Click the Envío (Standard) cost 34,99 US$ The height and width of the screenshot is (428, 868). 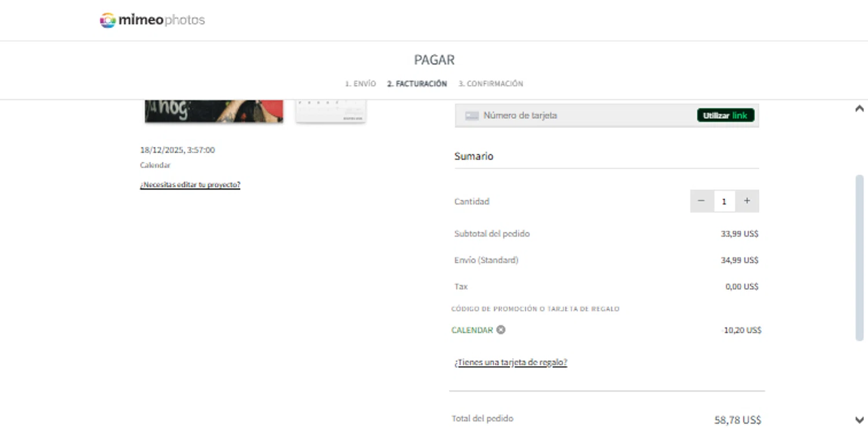click(x=740, y=260)
